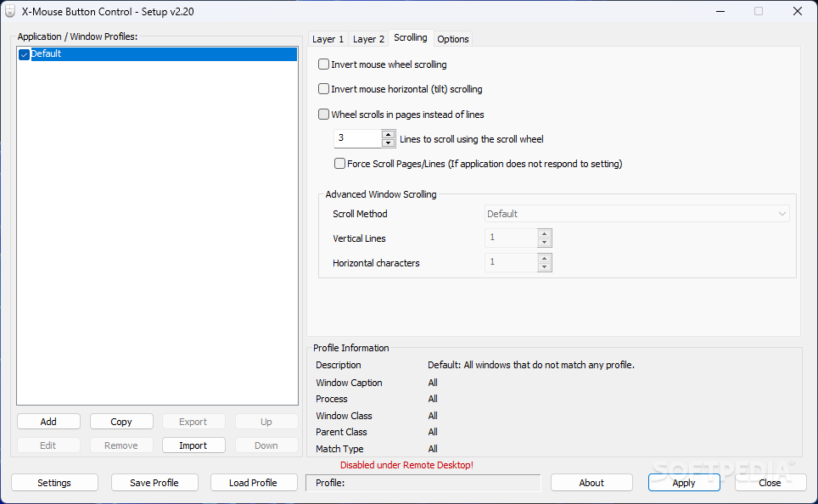The width and height of the screenshot is (818, 504).
Task: Increase Vertical Lines value
Action: pyautogui.click(x=544, y=233)
